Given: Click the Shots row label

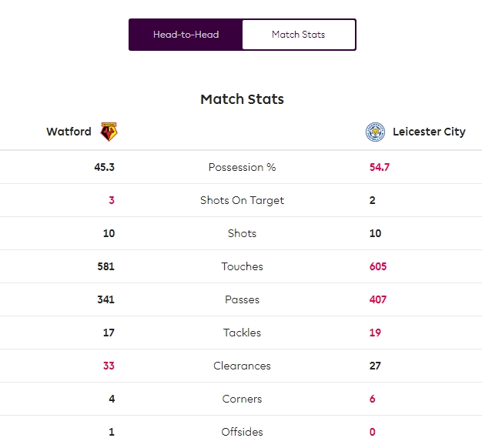Looking at the screenshot, I should coord(242,233).
